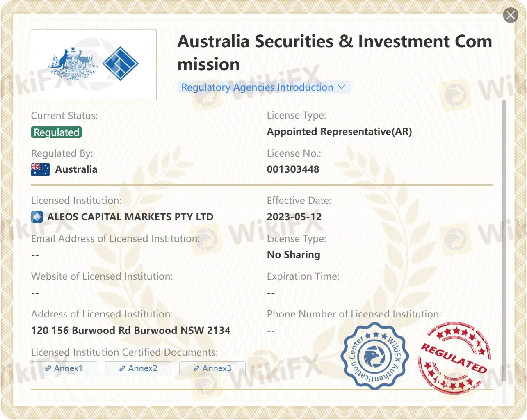Click the Appointed Representative(AR) license type

339,132
